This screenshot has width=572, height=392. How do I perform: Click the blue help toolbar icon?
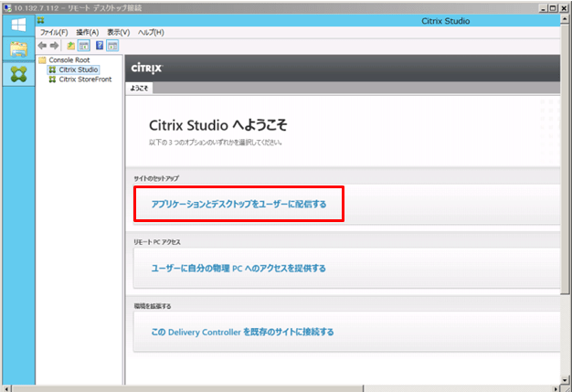click(x=100, y=46)
